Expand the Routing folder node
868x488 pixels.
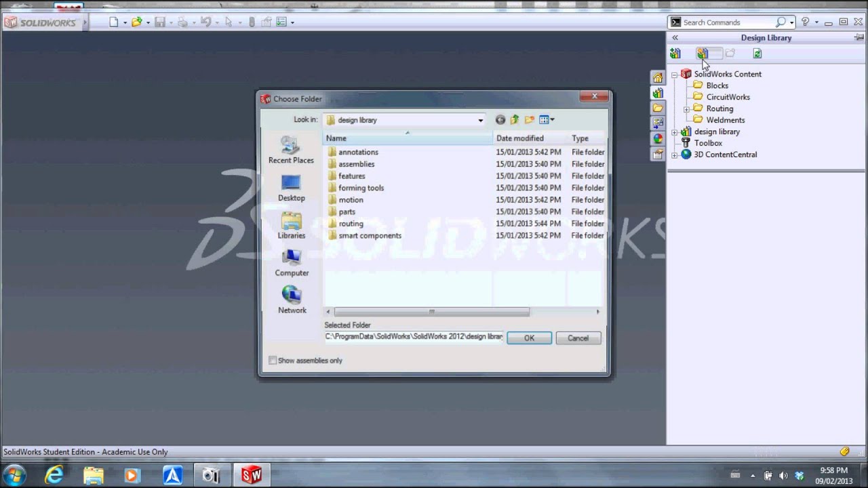click(x=686, y=109)
